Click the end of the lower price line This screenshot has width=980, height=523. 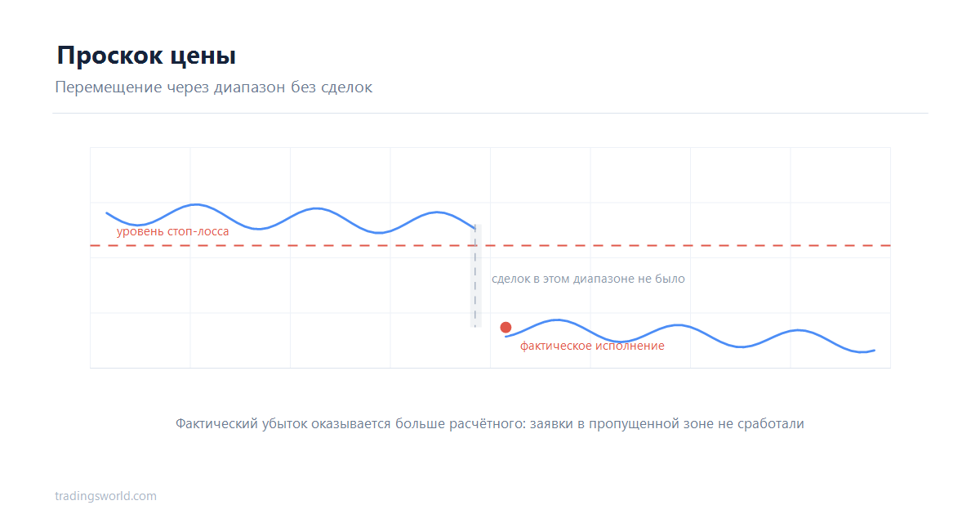point(874,351)
